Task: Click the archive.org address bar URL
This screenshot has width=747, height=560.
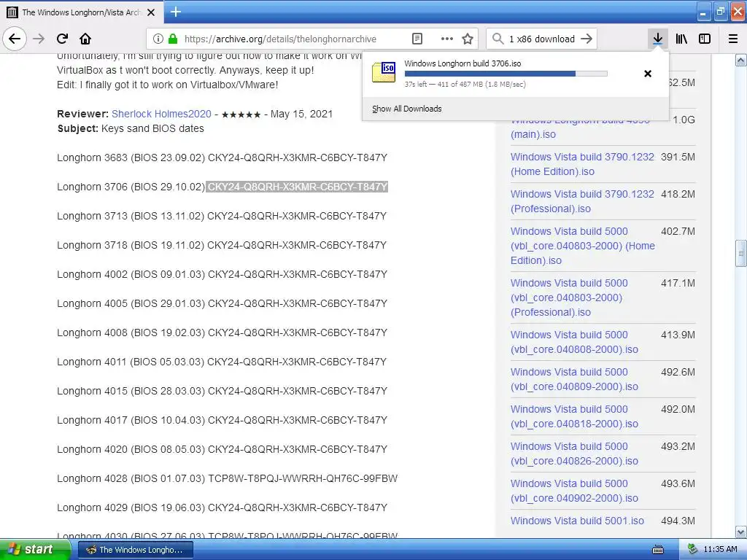Action: tap(280, 39)
